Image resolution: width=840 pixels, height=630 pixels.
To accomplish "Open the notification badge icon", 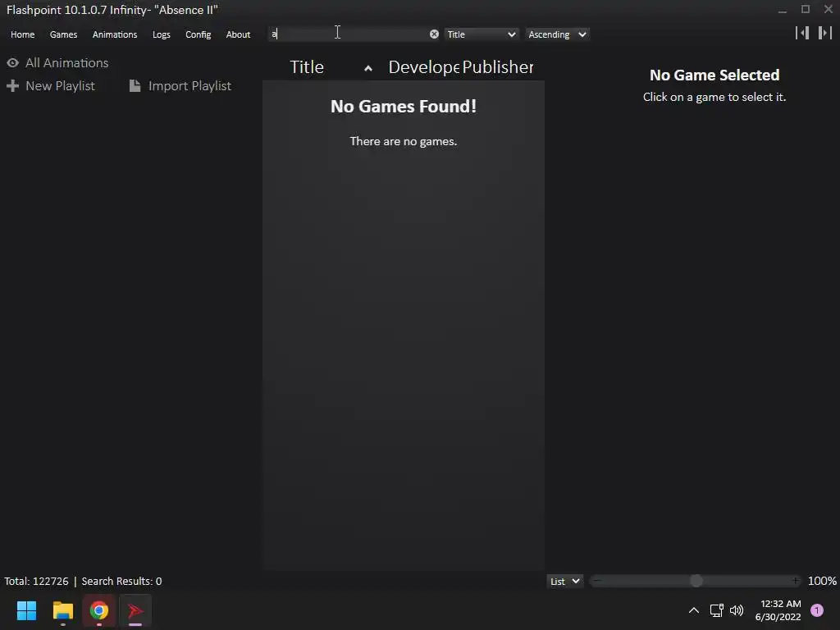I will point(817,610).
